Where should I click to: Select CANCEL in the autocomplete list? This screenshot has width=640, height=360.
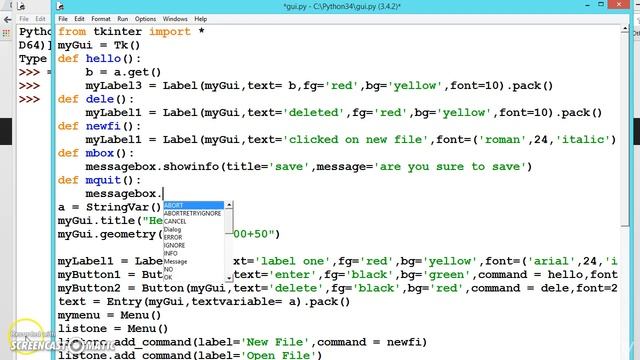tap(193, 221)
